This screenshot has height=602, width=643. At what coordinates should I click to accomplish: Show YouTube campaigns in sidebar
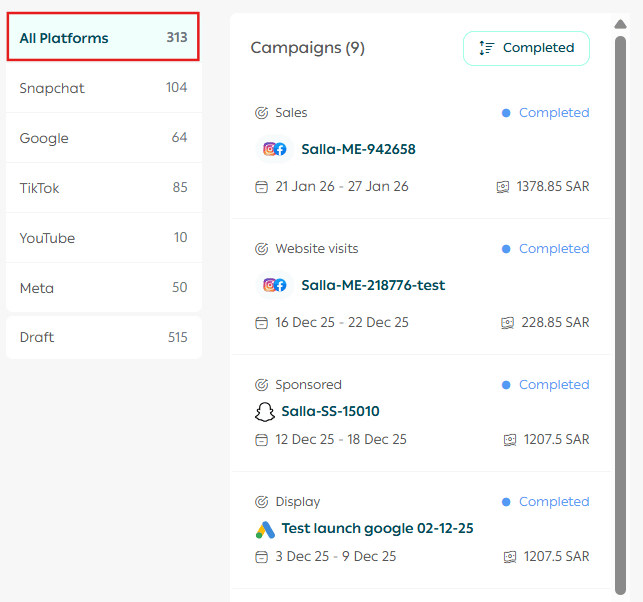[103, 238]
